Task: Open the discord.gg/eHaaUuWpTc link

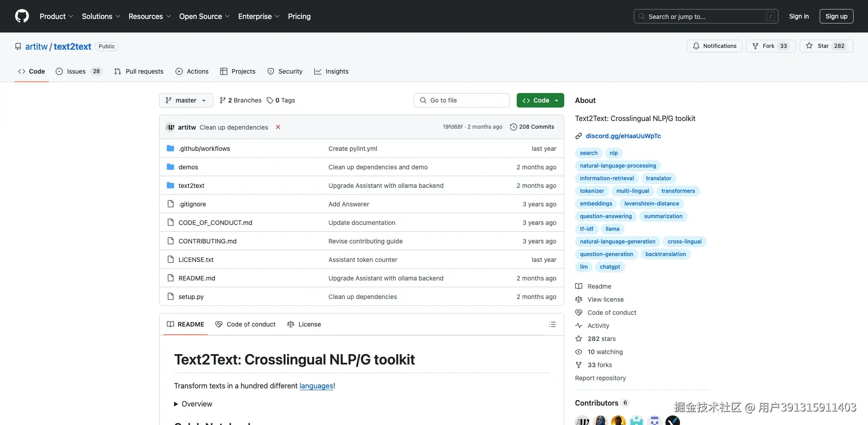Action: click(623, 136)
